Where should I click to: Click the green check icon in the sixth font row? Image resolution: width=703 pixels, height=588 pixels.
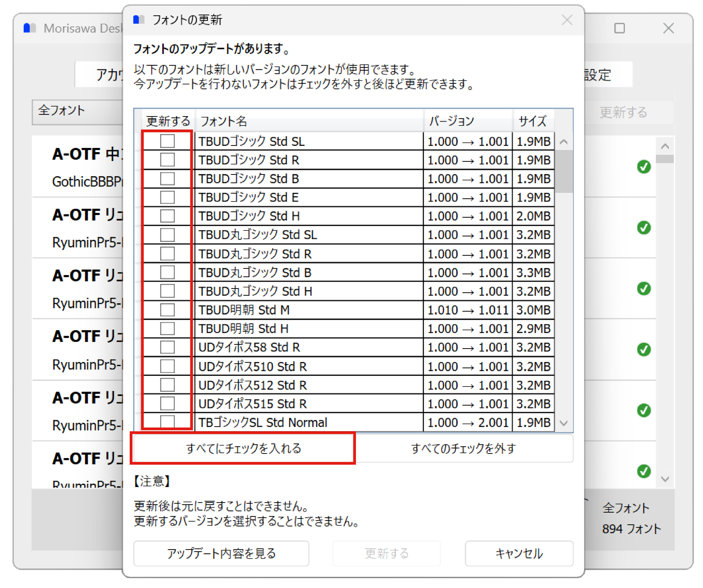pyautogui.click(x=644, y=471)
